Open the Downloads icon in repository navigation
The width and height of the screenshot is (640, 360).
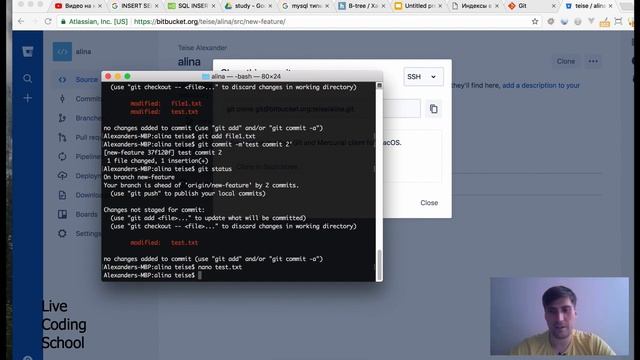[62, 195]
